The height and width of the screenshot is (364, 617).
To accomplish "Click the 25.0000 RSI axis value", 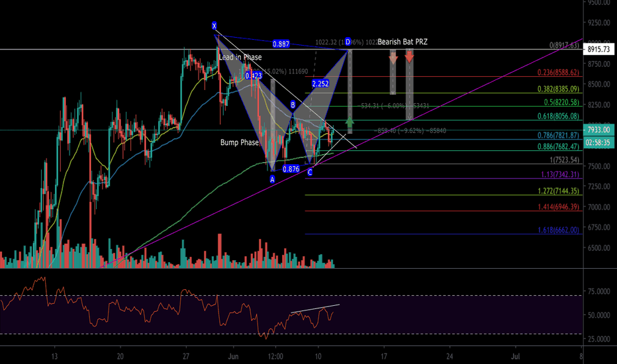I will [x=598, y=339].
